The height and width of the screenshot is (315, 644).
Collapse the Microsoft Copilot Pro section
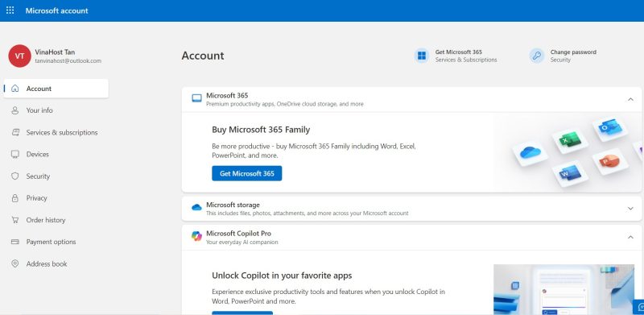coord(630,237)
